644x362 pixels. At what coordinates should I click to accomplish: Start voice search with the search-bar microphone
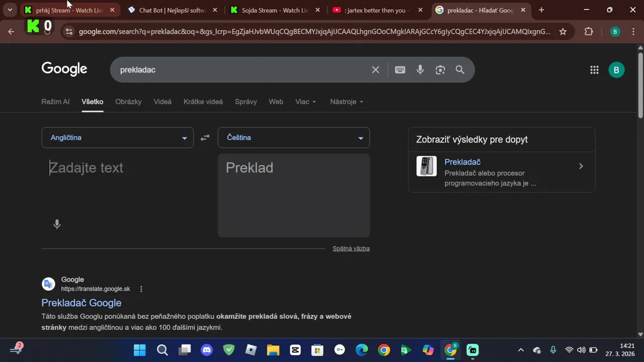click(x=420, y=70)
